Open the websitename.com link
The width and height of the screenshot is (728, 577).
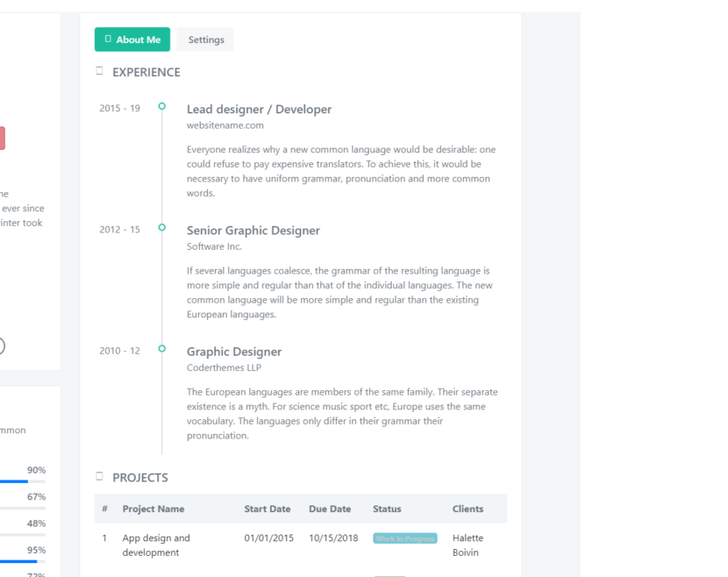[x=225, y=125]
